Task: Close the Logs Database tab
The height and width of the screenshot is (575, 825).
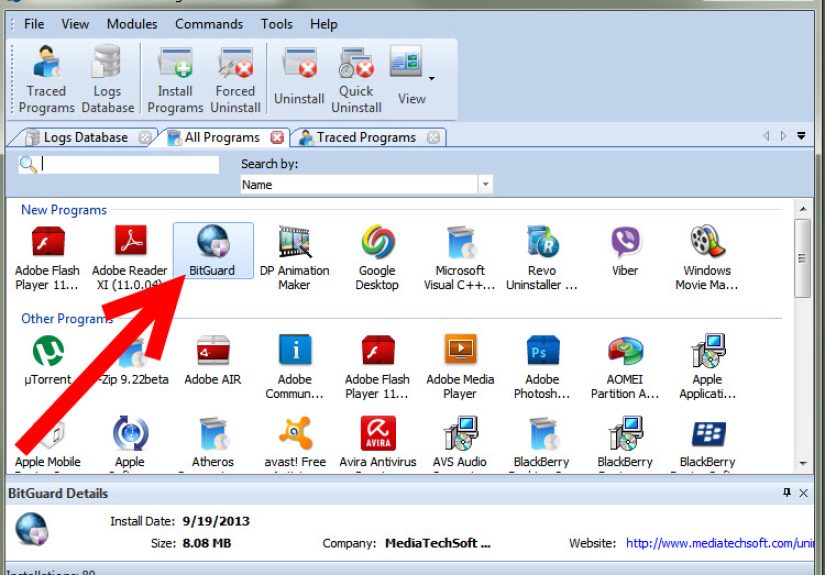Action: click(145, 138)
